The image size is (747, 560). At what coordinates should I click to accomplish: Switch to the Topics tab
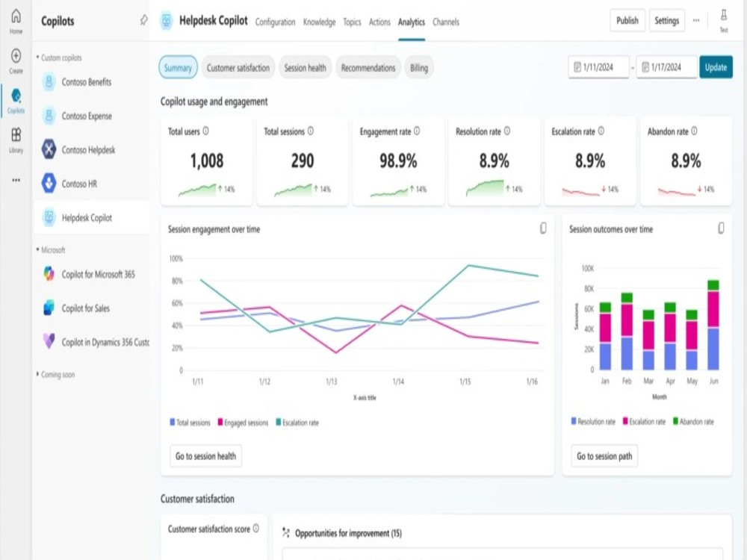coord(352,22)
